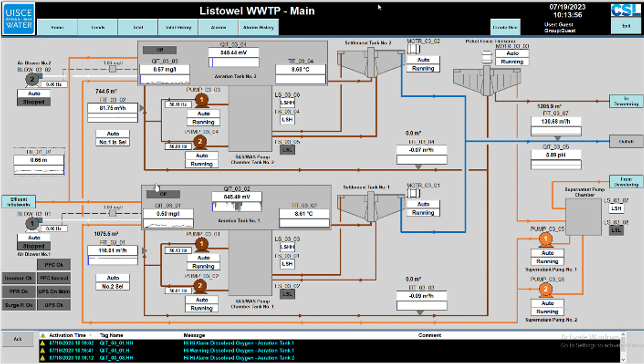The height and width of the screenshot is (364, 644).
Task: Select RAS pump 1 icon PUMP_03_03
Action: pyautogui.click(x=202, y=100)
